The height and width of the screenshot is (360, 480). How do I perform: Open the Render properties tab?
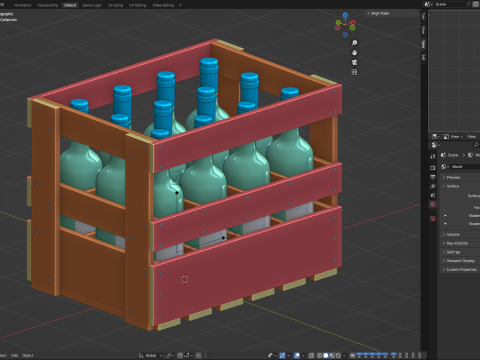[x=433, y=168]
